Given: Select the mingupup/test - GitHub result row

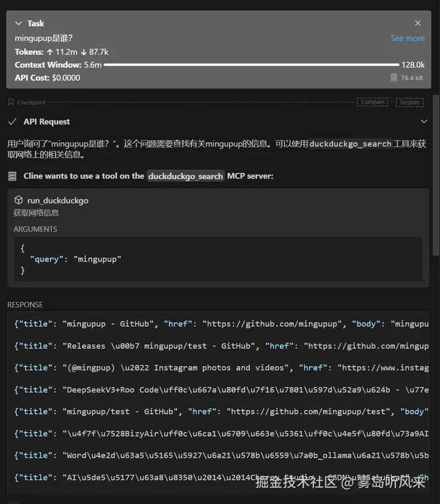Looking at the screenshot, I should click(x=221, y=411).
